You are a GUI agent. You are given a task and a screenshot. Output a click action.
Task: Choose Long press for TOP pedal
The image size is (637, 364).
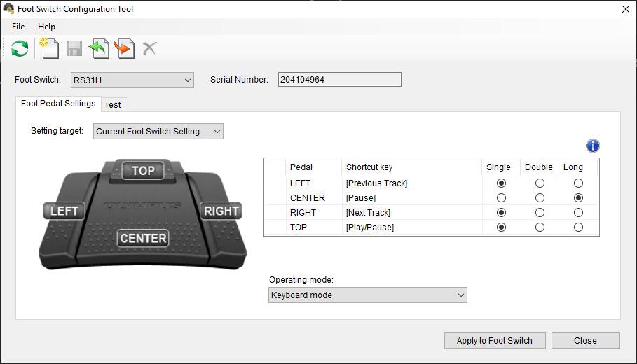point(578,227)
